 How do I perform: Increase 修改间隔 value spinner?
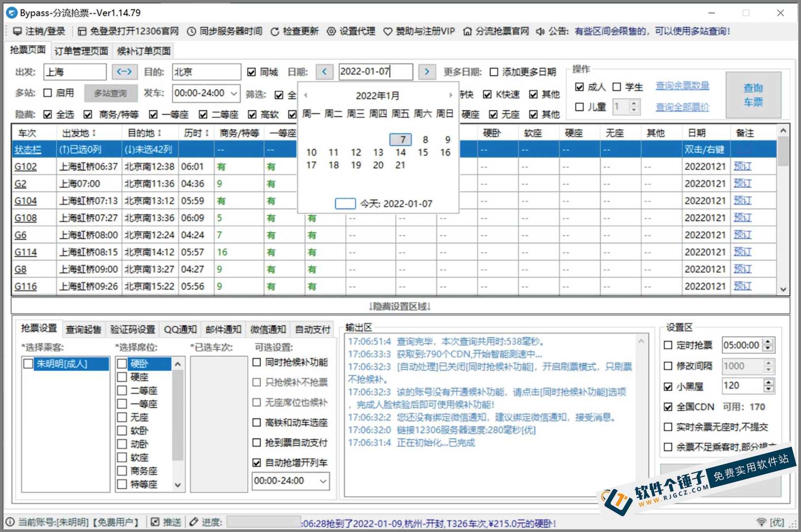(x=768, y=363)
